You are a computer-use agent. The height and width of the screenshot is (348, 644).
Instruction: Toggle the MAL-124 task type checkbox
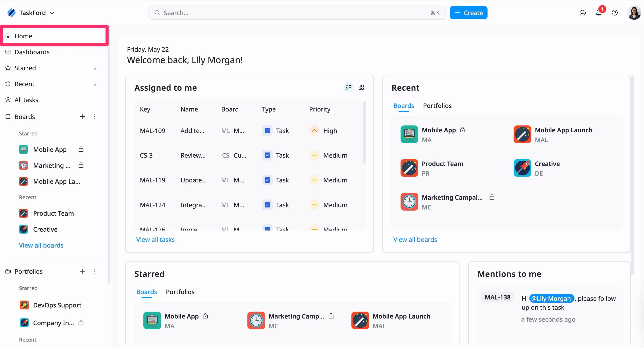point(267,205)
